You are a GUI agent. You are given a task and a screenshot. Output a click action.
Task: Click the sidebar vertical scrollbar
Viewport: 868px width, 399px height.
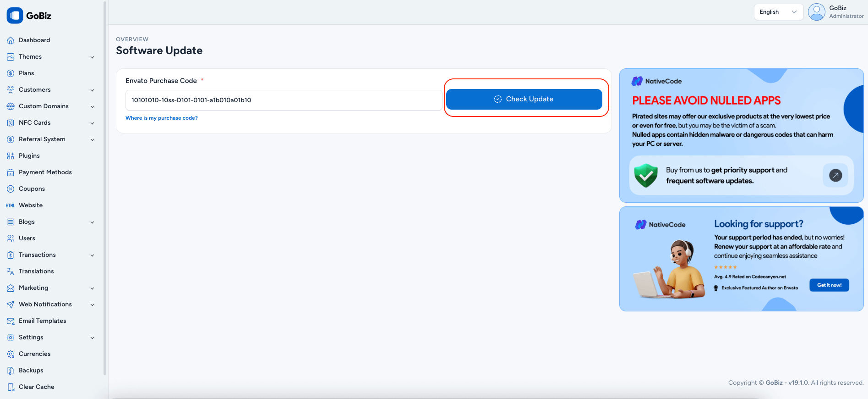point(105,188)
